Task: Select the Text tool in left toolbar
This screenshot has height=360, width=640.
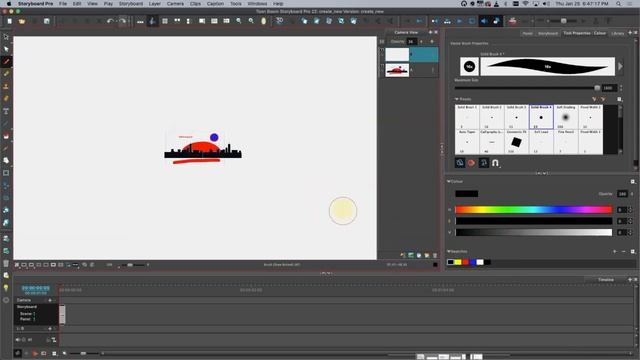Action: click(x=6, y=111)
